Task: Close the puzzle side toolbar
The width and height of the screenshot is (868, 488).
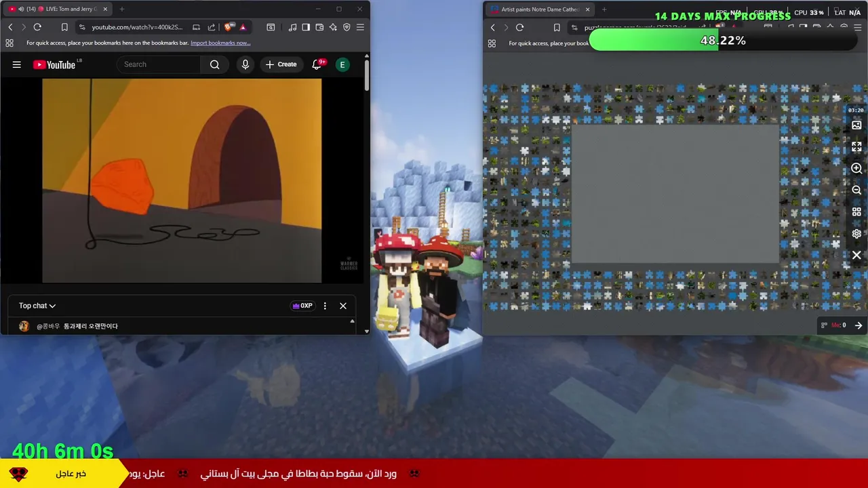Action: [856, 256]
